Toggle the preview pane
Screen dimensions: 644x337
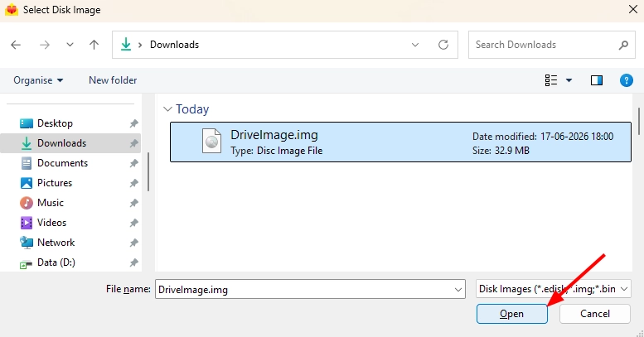point(597,80)
